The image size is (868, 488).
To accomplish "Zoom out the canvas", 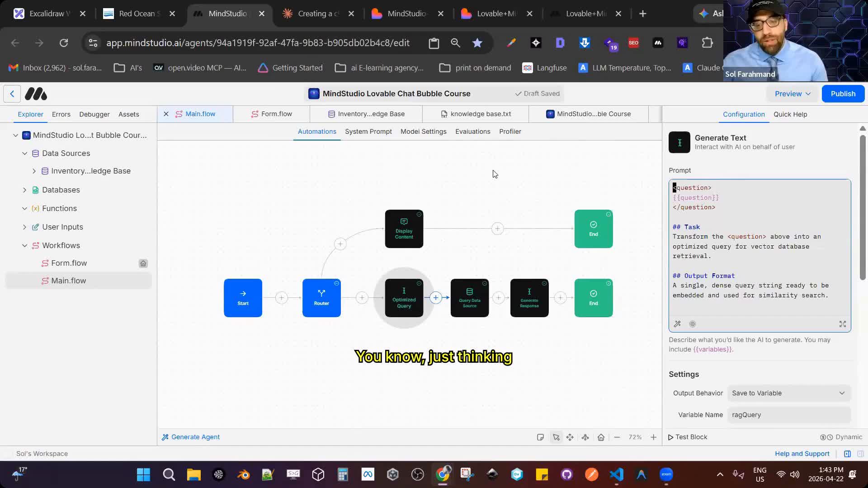I will [x=617, y=437].
